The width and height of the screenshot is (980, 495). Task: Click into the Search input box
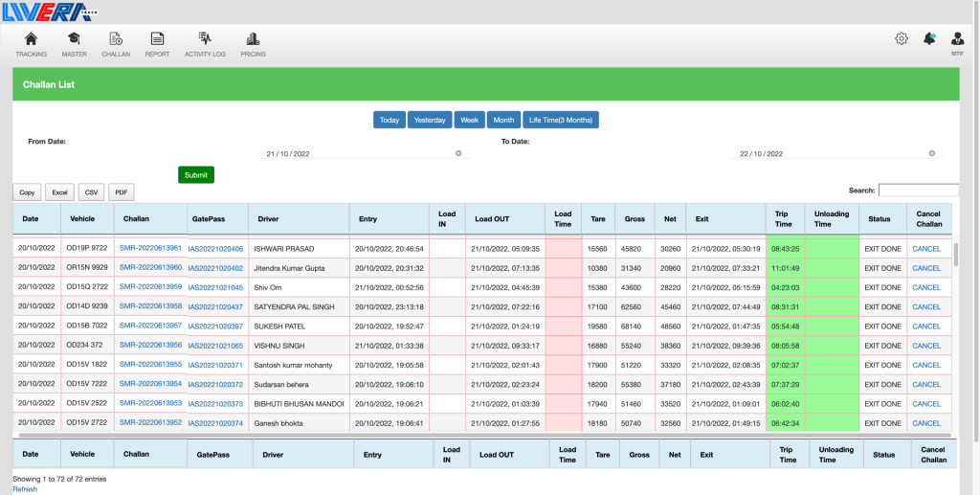(918, 191)
